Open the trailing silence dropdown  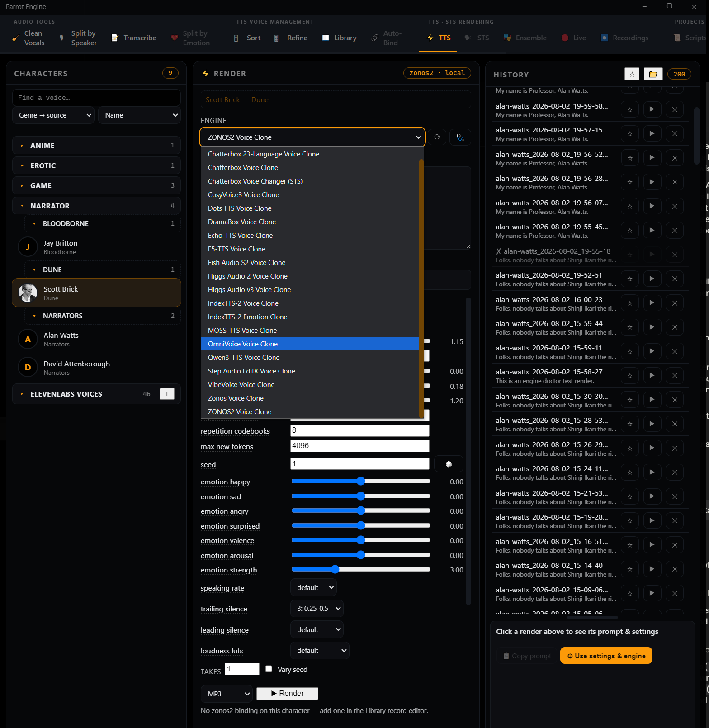[317, 609]
